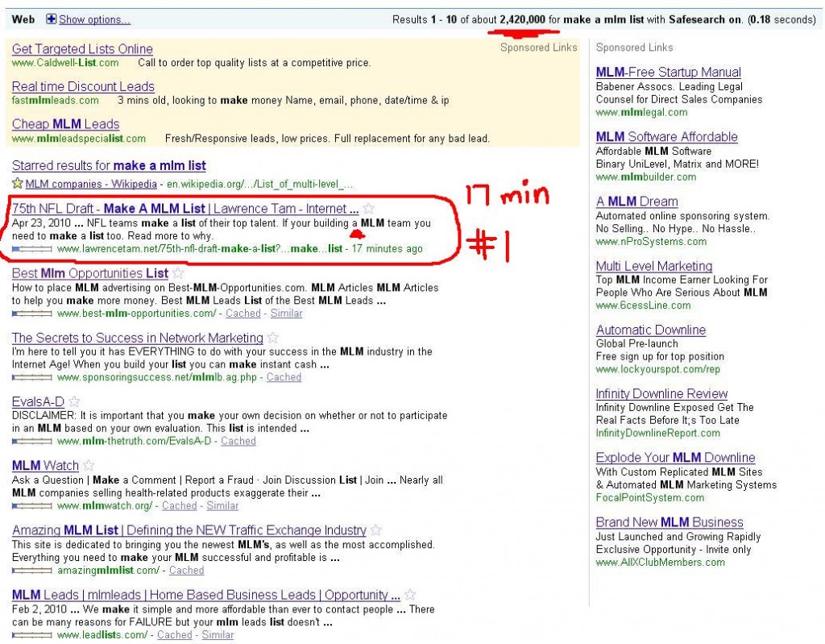View Cached copy of leadlists.com

point(175,635)
